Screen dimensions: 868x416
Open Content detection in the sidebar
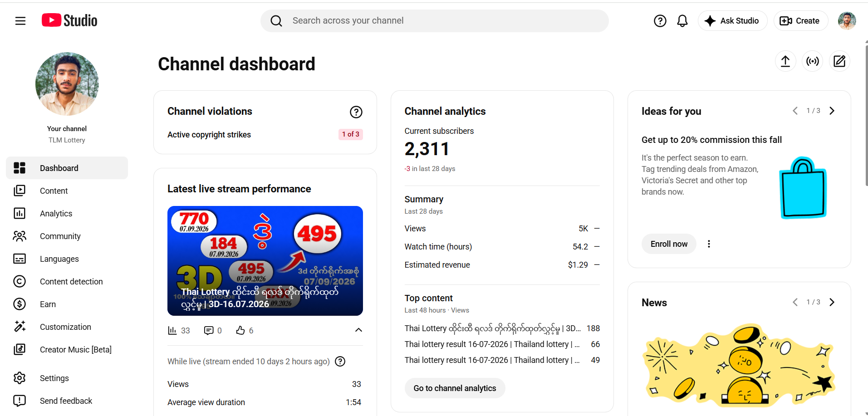(67, 282)
